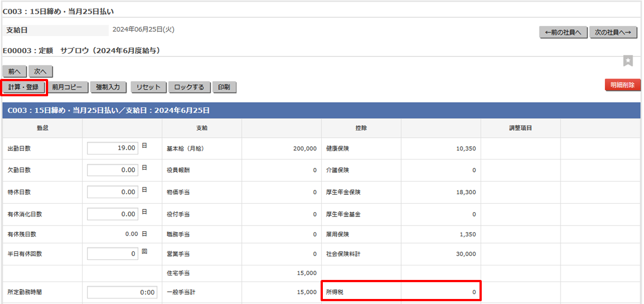The height and width of the screenshot is (304, 644).
Task: Go to next employee with 次の社員へ→
Action: point(613,32)
